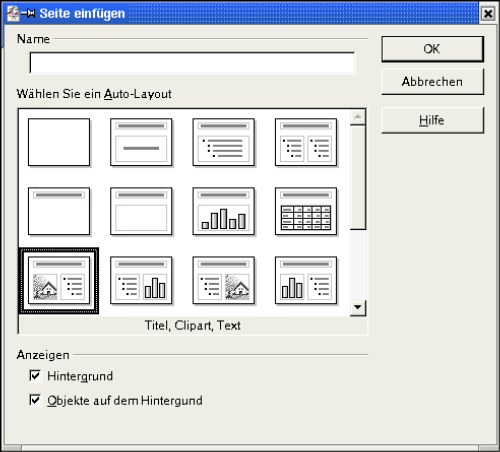The height and width of the screenshot is (452, 500).
Task: Toggle the Hintergrund checkbox
Action: [35, 376]
